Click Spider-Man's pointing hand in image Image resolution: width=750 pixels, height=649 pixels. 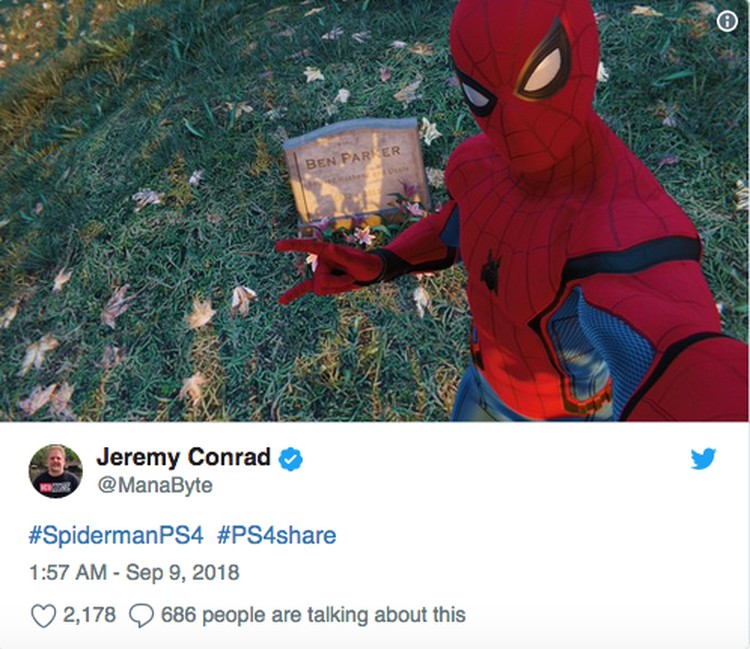330,270
